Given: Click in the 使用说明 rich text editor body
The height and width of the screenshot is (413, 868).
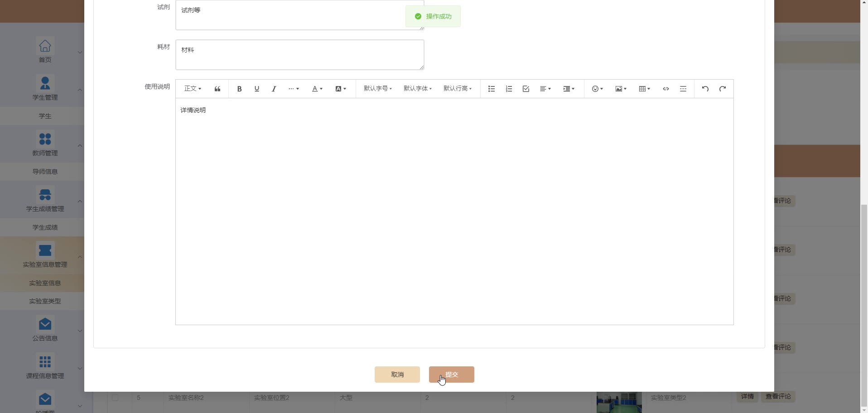Looking at the screenshot, I should pos(454,211).
